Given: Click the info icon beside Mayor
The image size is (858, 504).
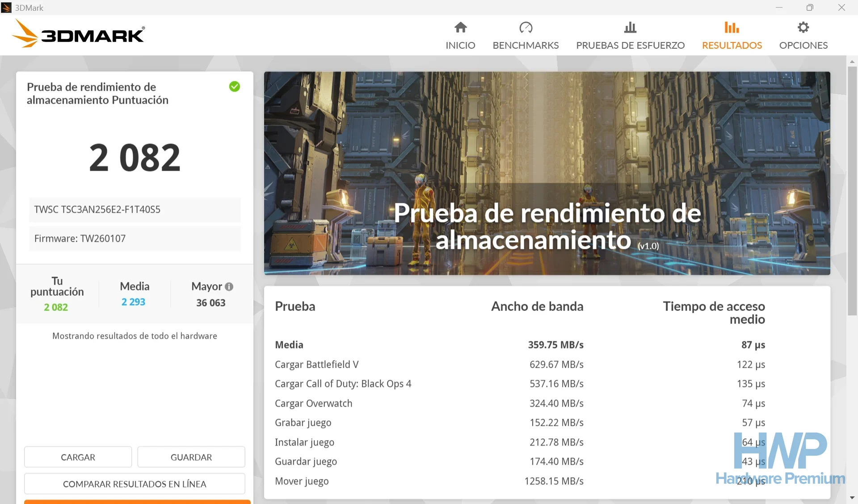Looking at the screenshot, I should 229,287.
